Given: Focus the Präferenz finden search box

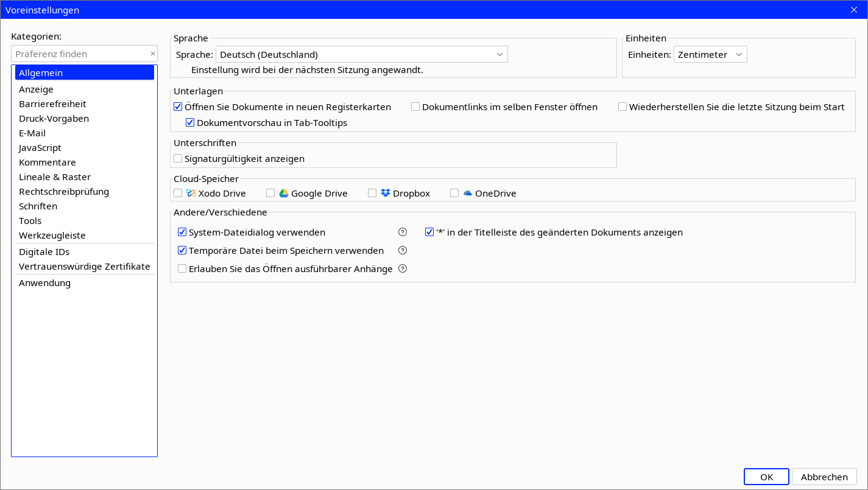Looking at the screenshot, I should click(79, 54).
